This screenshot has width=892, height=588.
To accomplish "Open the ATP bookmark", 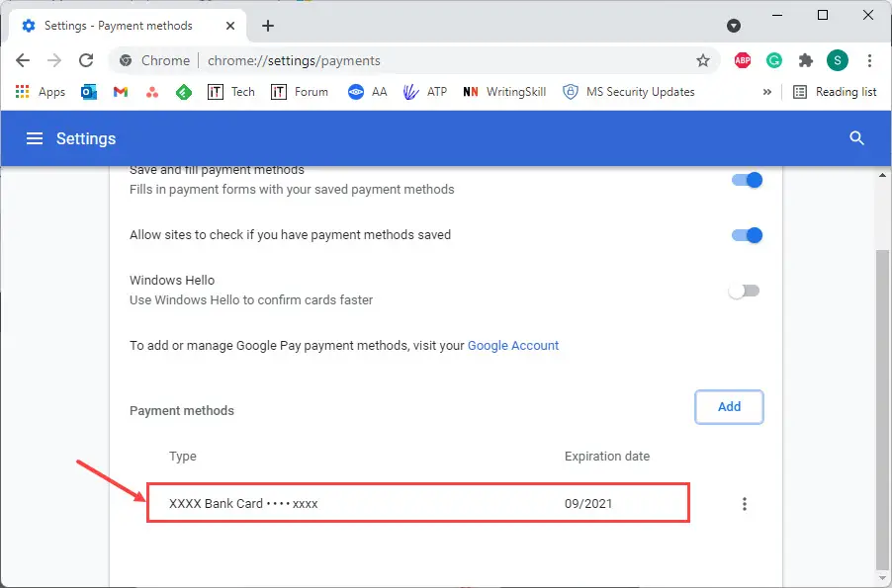I will coord(425,92).
